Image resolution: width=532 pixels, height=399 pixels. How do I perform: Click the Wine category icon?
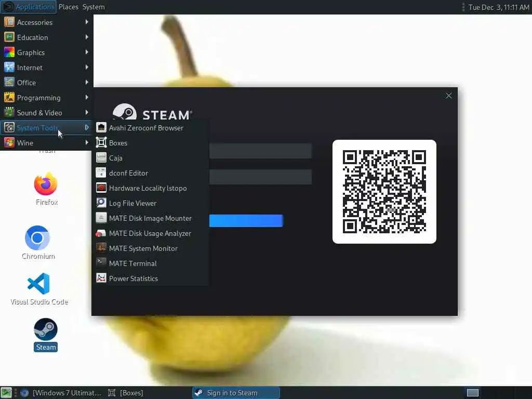click(9, 142)
